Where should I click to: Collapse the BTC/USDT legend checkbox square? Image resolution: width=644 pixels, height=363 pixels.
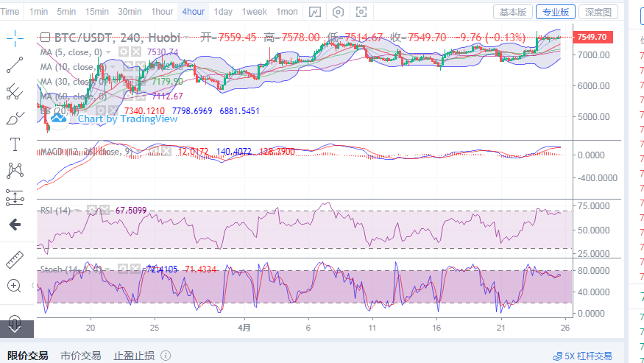point(45,38)
